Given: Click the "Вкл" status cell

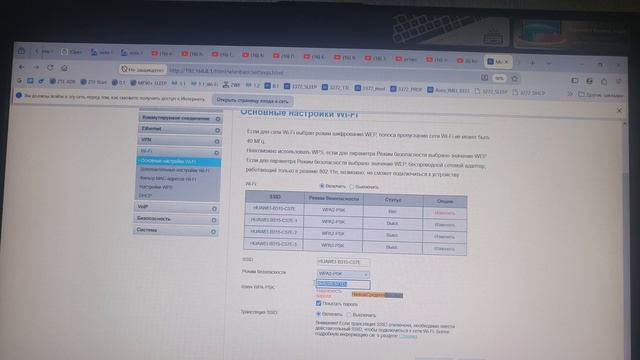Looking at the screenshot, I should click(393, 212).
